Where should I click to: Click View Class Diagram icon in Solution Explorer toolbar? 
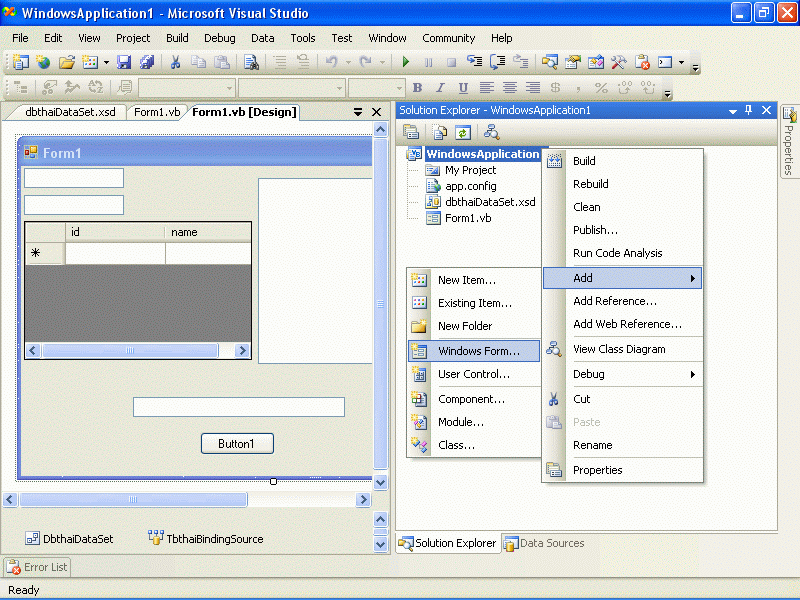491,132
